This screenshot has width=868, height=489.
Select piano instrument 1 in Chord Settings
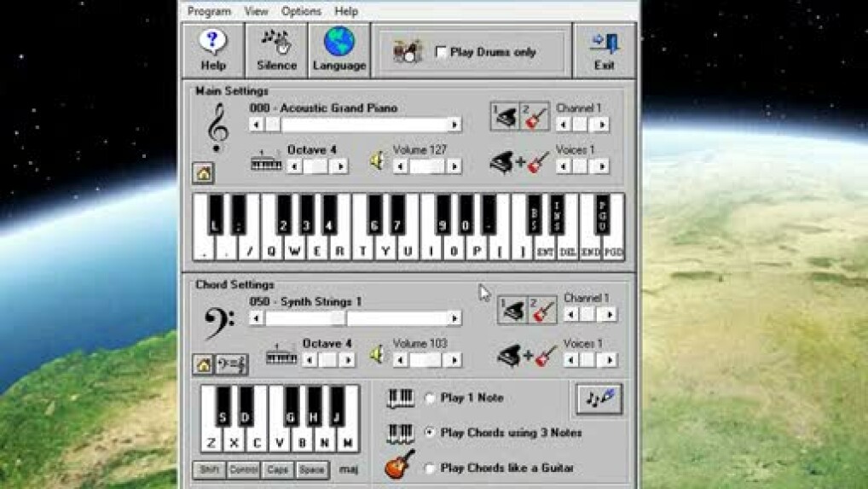(x=512, y=311)
